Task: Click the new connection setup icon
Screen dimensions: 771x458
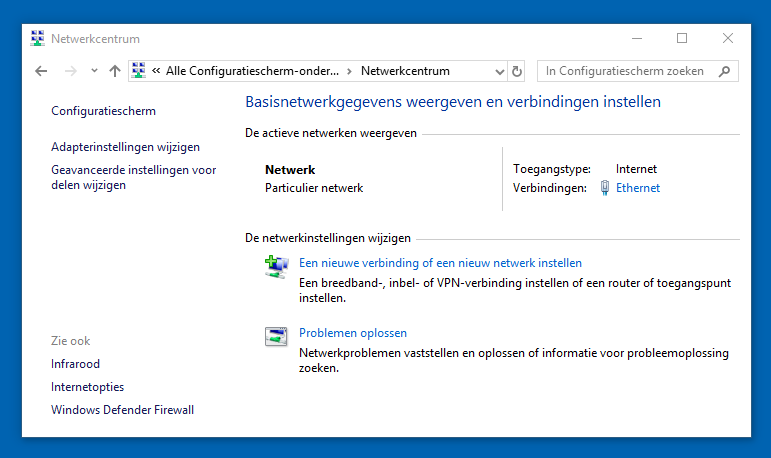Action: pos(276,267)
